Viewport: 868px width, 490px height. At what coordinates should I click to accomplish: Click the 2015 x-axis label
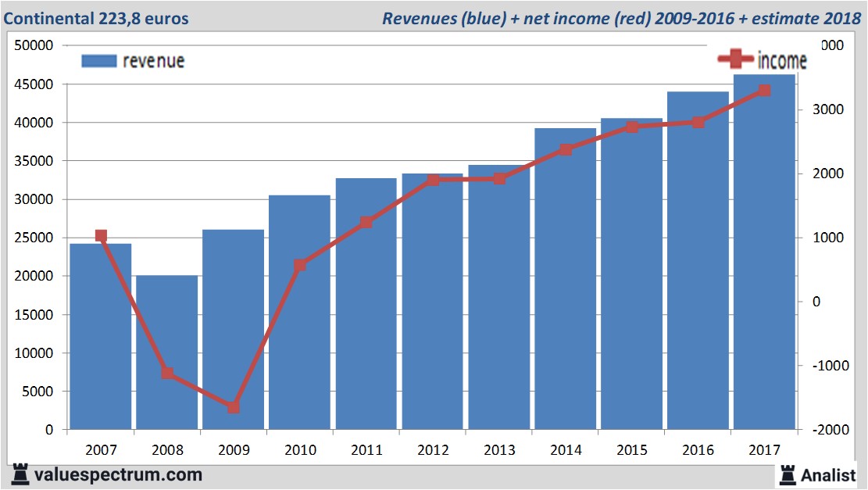632,449
